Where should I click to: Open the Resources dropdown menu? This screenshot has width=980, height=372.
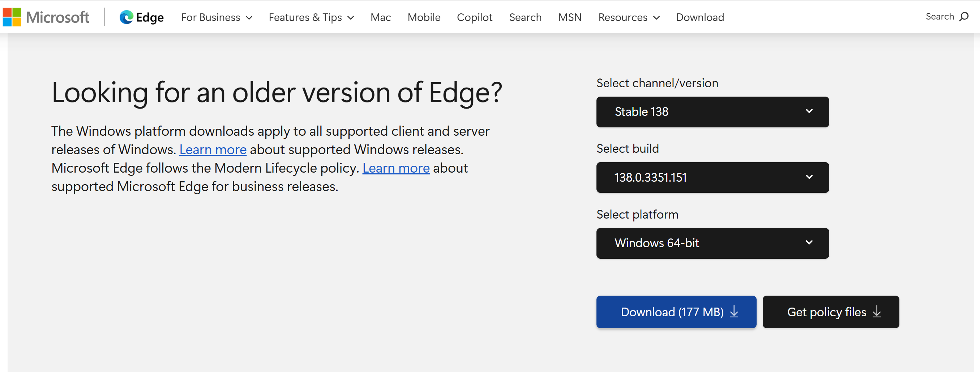[x=629, y=17]
